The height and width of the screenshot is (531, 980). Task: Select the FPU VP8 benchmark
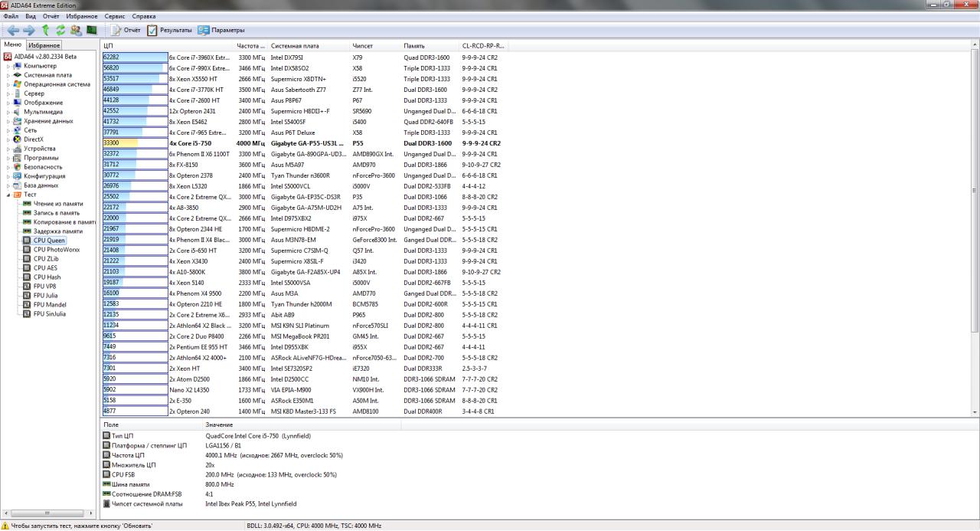45,287
